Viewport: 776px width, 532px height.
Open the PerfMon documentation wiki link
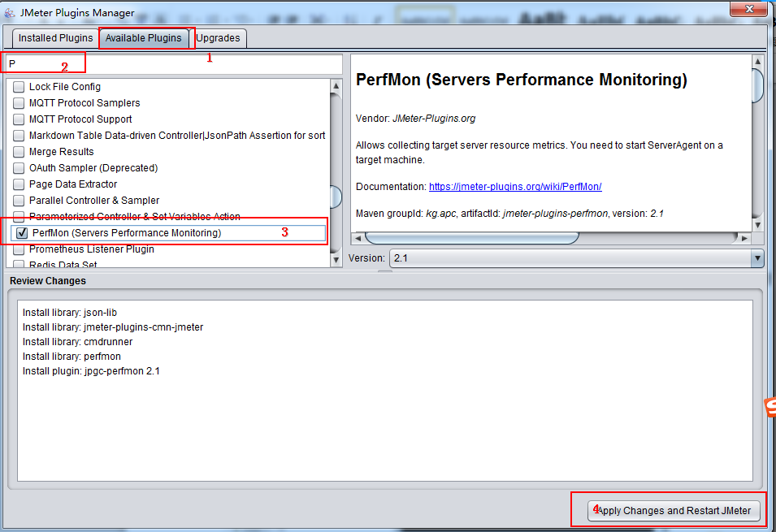point(515,187)
